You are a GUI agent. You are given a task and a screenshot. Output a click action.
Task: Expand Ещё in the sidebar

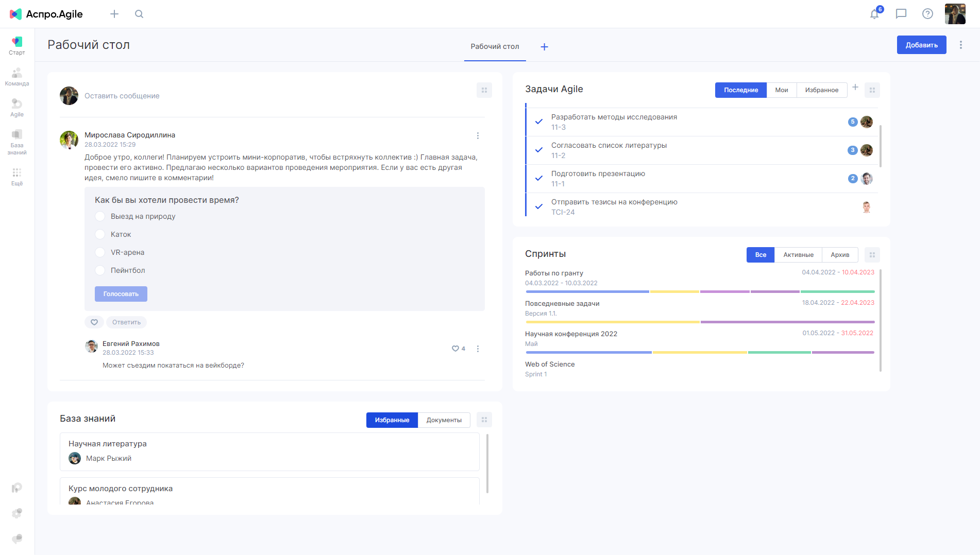tap(17, 177)
